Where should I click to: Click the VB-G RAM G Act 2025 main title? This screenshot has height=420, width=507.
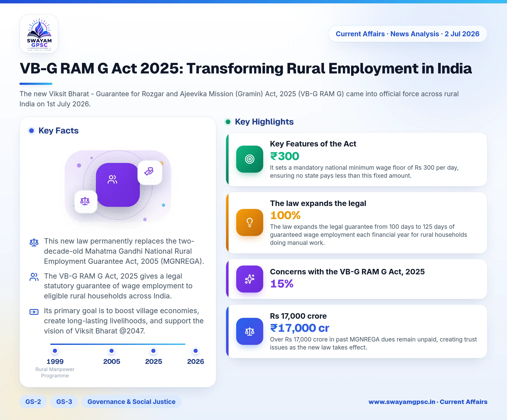[245, 68]
